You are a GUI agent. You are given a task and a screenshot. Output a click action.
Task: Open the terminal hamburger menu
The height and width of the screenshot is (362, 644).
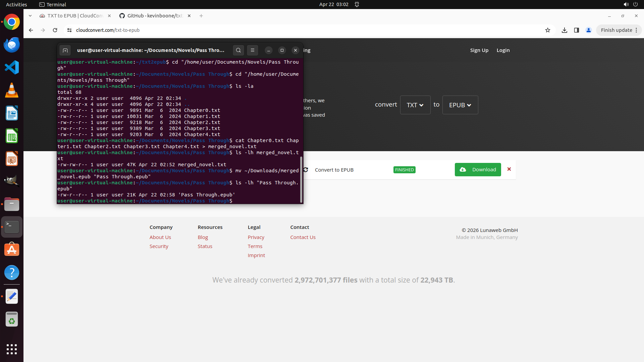click(253, 50)
